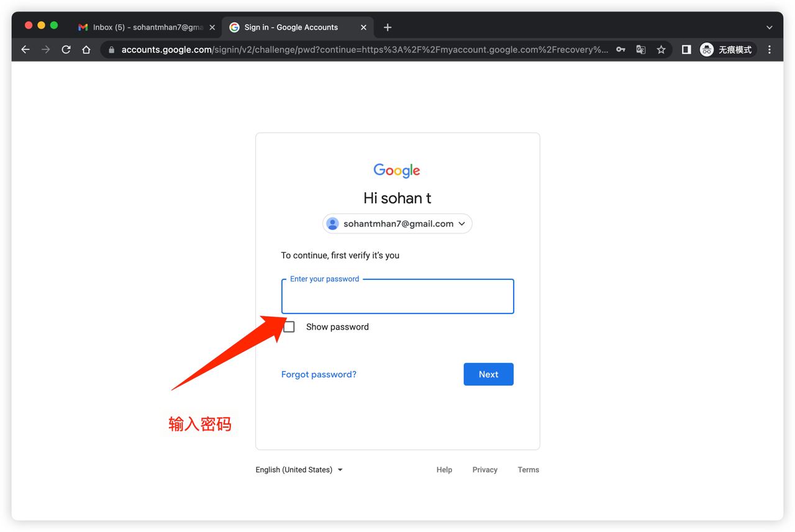Focus the Enter your password field
This screenshot has height=532, width=795.
coord(397,297)
